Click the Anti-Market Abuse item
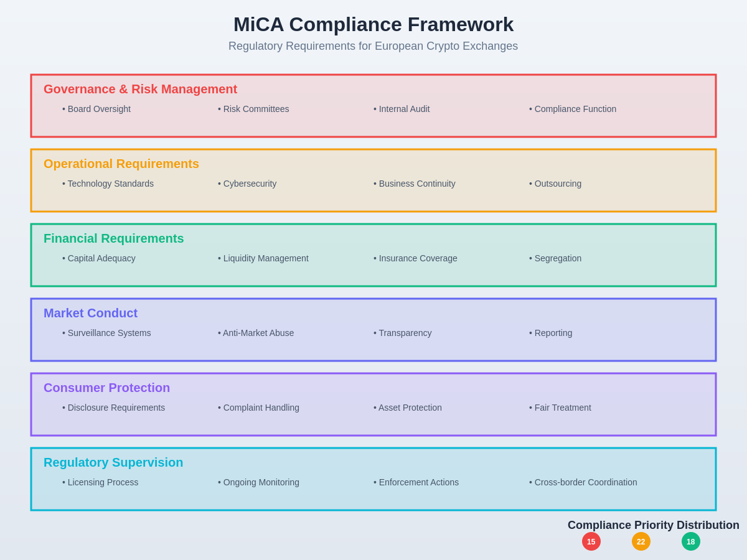747x560 pixels. 256,333
